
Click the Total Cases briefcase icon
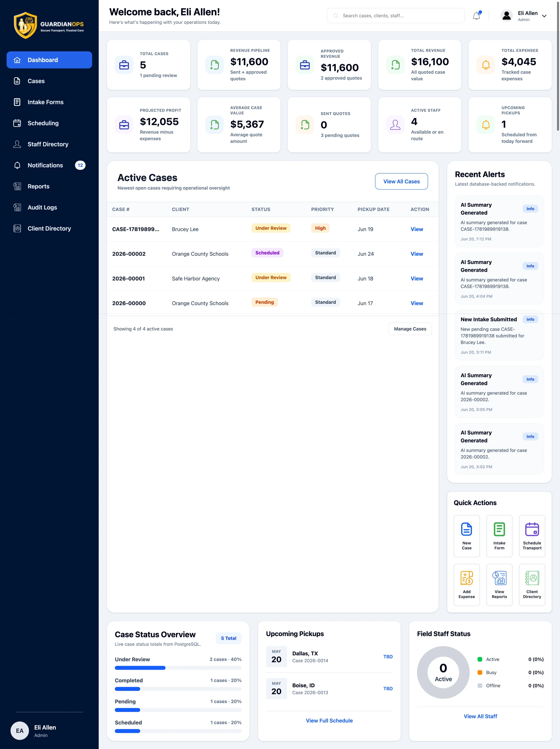click(124, 65)
